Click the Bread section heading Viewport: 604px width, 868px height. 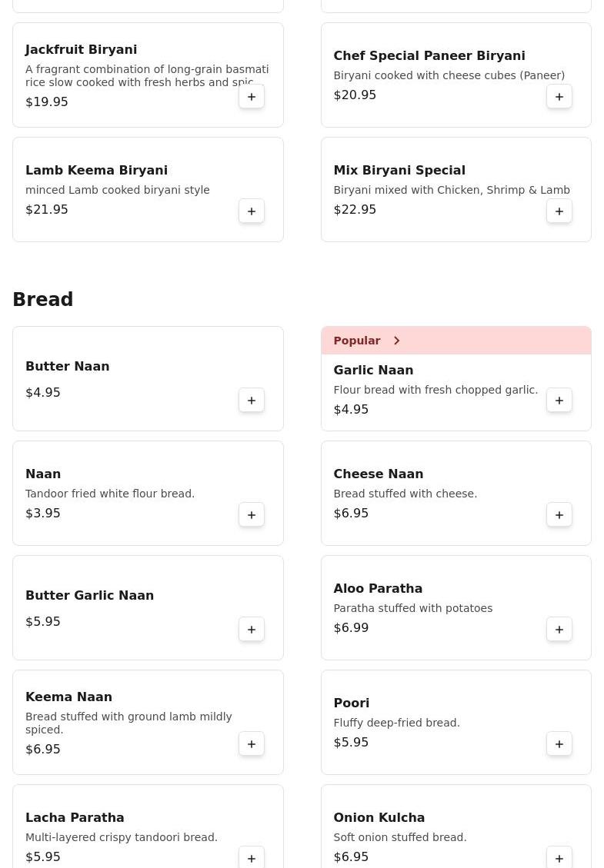pyautogui.click(x=43, y=300)
